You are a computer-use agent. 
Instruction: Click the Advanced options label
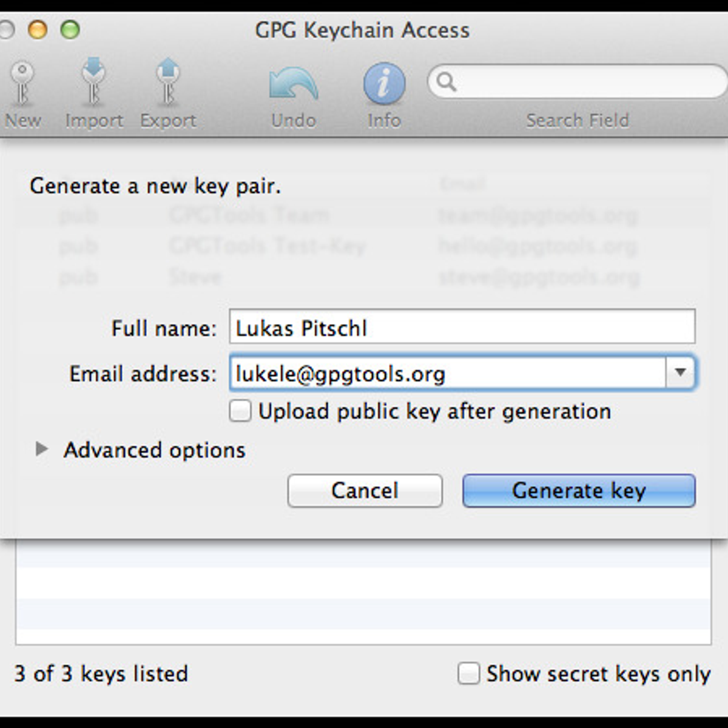point(154,450)
